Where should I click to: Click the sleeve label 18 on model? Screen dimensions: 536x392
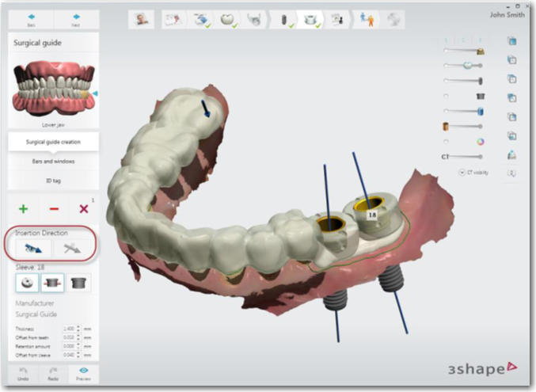pyautogui.click(x=372, y=215)
